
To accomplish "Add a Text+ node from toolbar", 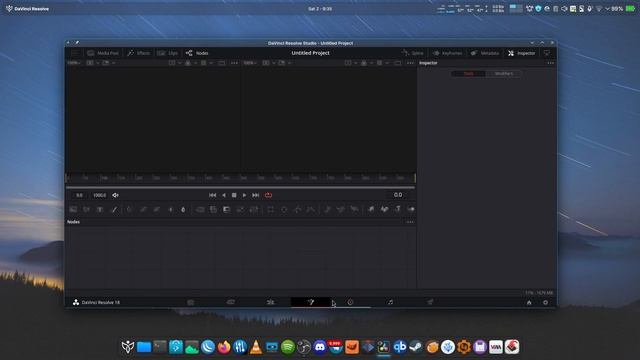I will 100,209.
